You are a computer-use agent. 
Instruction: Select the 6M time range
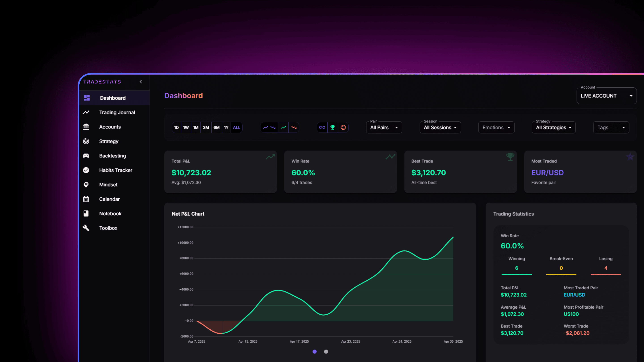216,127
